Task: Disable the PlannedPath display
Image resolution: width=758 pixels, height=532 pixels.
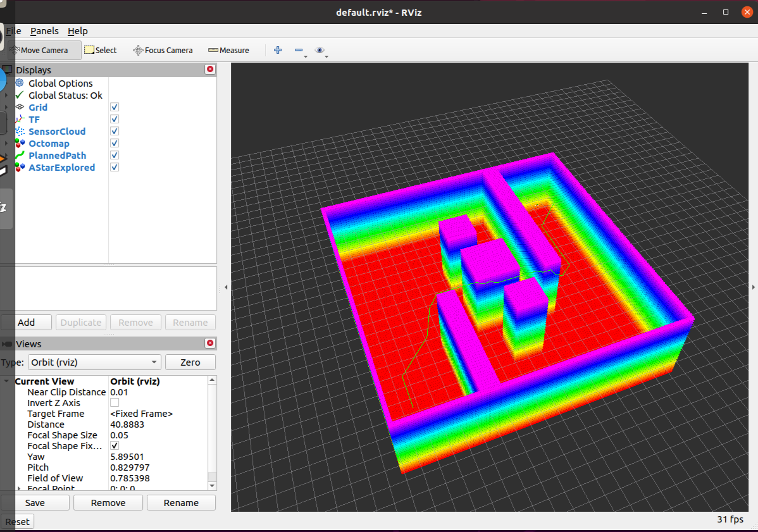Action: coord(115,155)
